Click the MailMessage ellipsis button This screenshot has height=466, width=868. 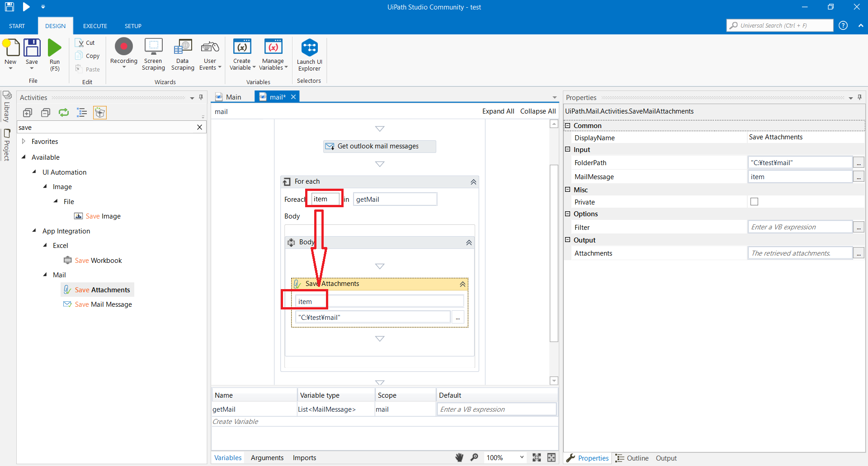coord(859,177)
